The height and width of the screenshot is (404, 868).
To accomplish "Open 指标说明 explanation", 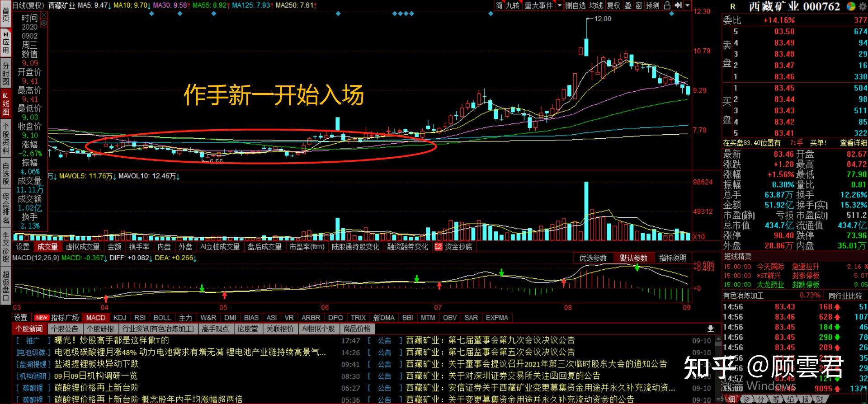I will [673, 258].
